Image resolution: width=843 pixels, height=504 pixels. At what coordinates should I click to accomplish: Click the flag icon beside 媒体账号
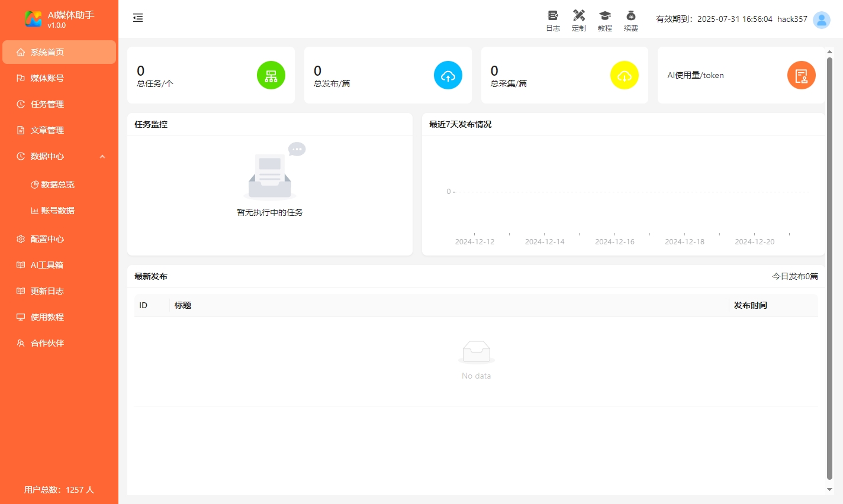21,78
